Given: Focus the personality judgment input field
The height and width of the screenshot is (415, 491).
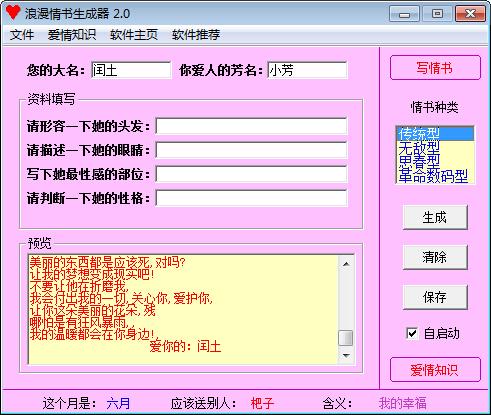Looking at the screenshot, I should point(251,198).
